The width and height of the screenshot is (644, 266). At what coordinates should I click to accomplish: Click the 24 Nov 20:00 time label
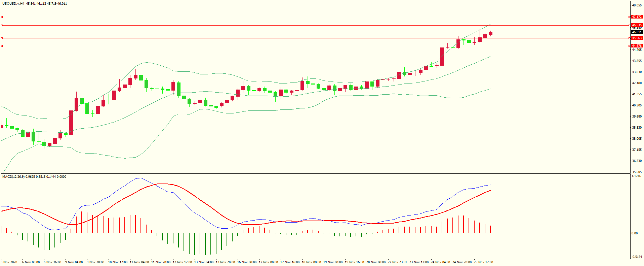click(462, 262)
